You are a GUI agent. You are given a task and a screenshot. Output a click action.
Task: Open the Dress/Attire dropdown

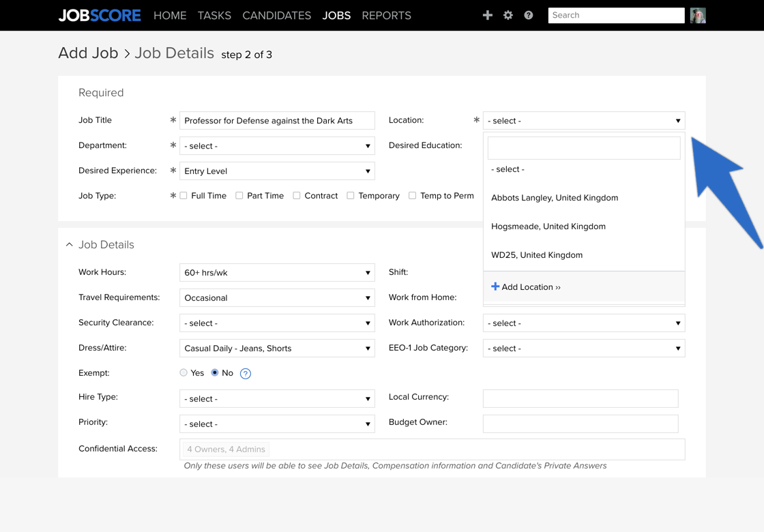coord(277,349)
